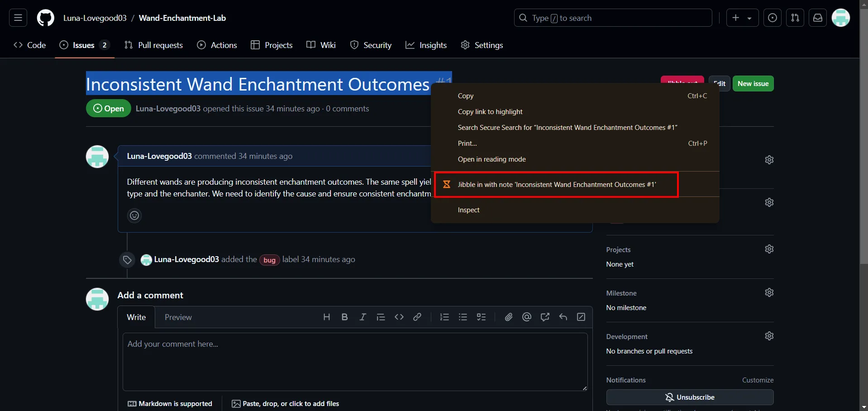Image resolution: width=868 pixels, height=411 pixels.
Task: Select Jibble in with note menu entry
Action: (556, 185)
